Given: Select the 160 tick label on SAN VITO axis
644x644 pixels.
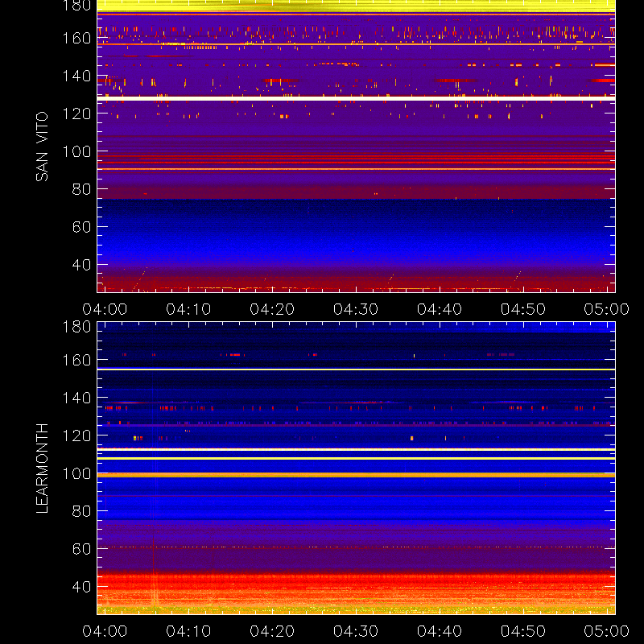Looking at the screenshot, I should (x=76, y=38).
